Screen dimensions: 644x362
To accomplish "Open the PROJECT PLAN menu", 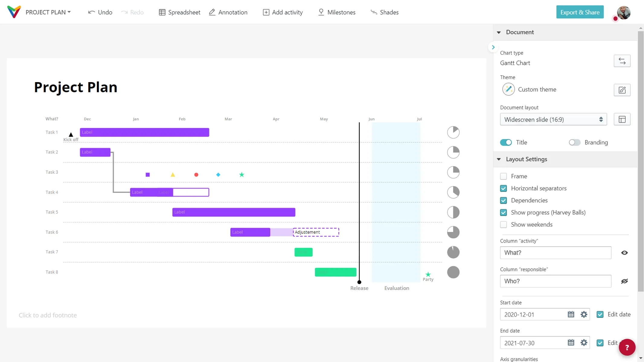I will coord(47,12).
